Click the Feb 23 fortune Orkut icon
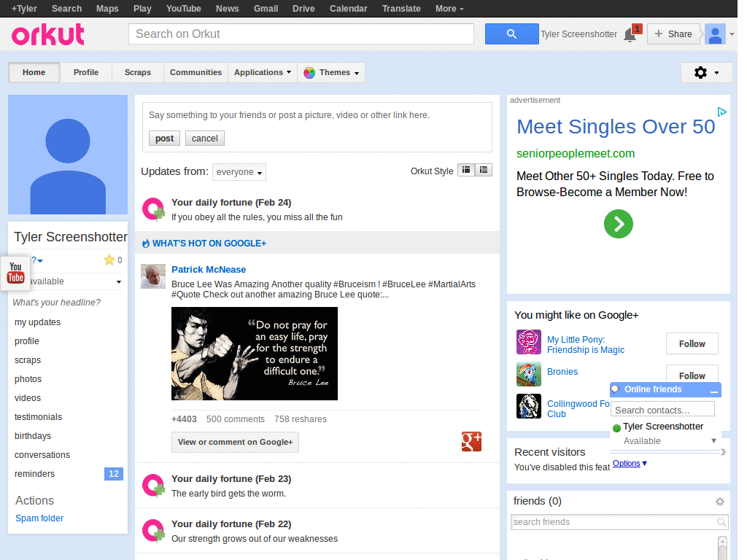The height and width of the screenshot is (560, 747). (x=153, y=486)
